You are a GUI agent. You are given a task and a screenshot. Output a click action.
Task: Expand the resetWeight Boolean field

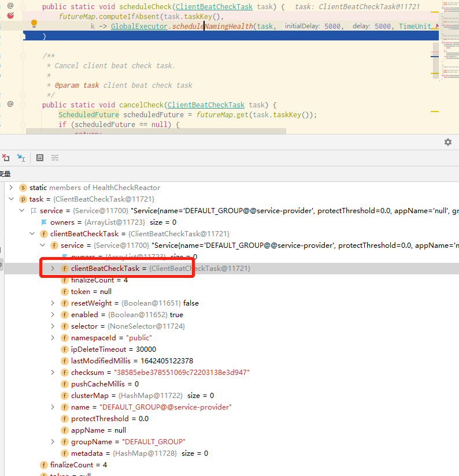[53, 303]
